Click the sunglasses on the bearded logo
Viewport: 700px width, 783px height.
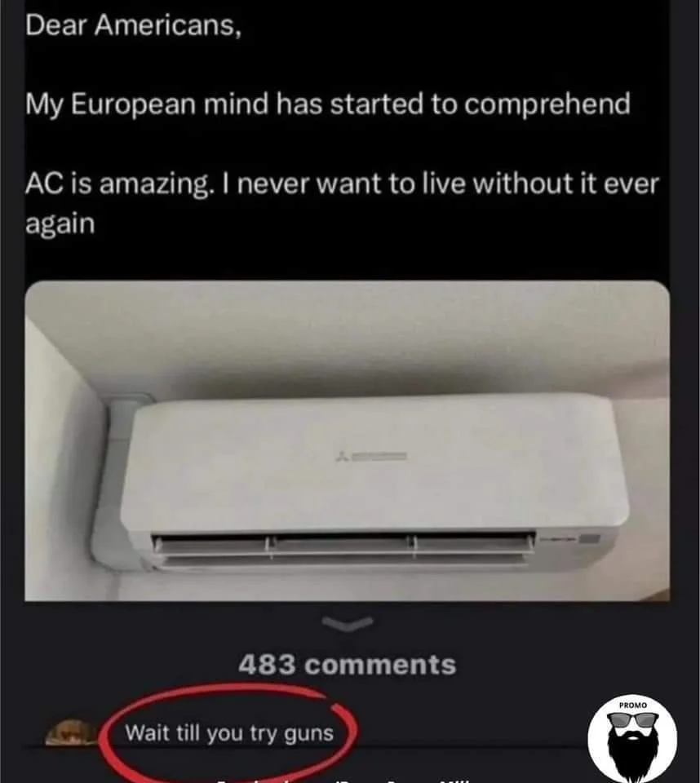pos(632,719)
